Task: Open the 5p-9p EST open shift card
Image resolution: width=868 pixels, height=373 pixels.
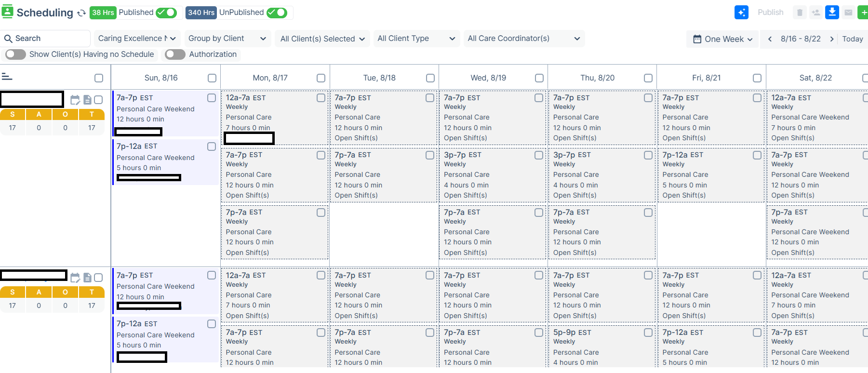Action: click(602, 347)
